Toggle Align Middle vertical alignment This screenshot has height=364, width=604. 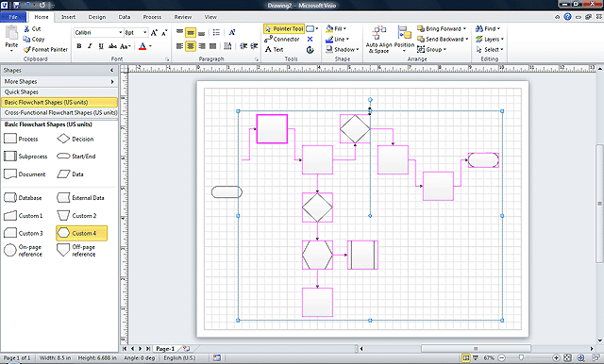coord(191,33)
